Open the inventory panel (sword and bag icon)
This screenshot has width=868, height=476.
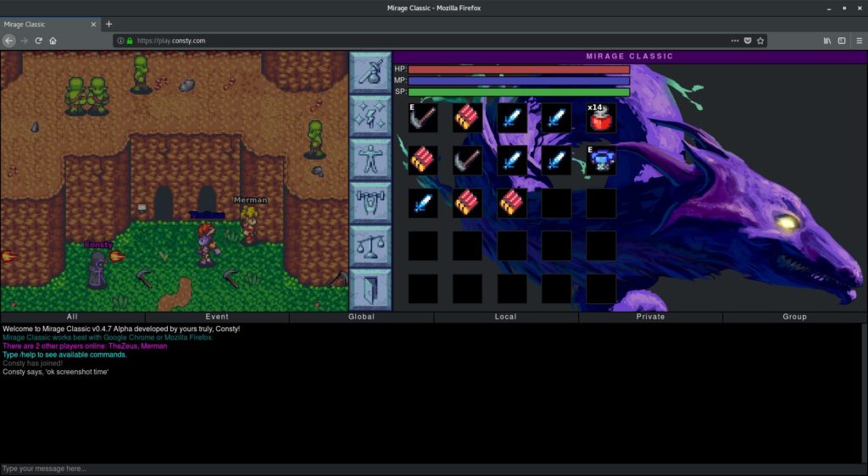pyautogui.click(x=370, y=73)
